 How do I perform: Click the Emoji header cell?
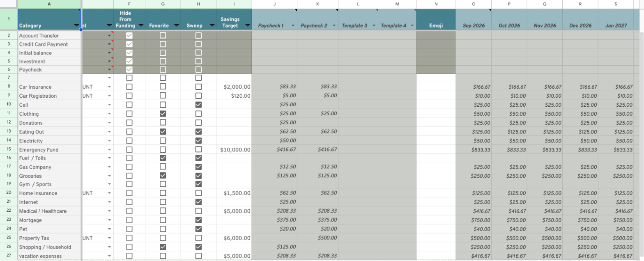(436, 19)
